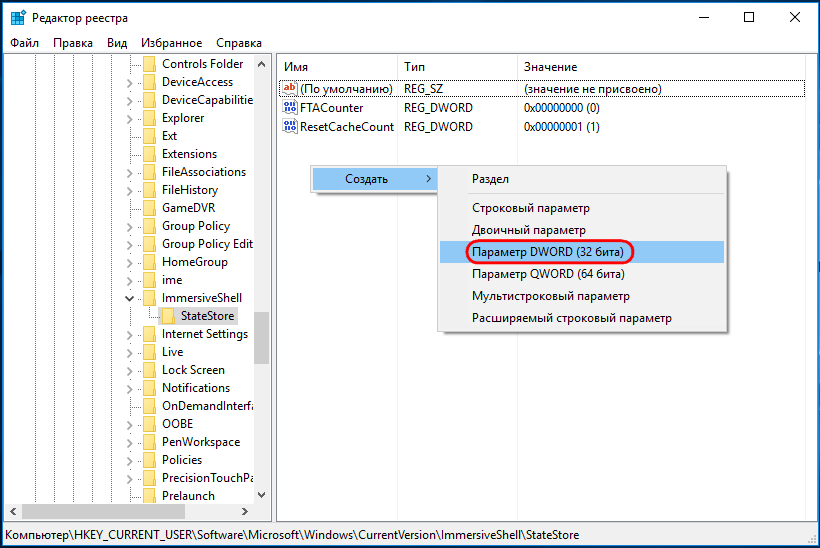The width and height of the screenshot is (820, 548).
Task: Open the Файл menu
Action: 24,43
